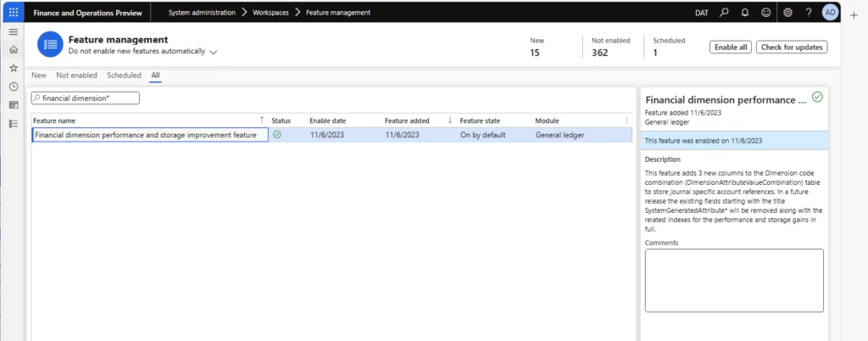Open Modules list icon in the sidebar

(x=13, y=124)
